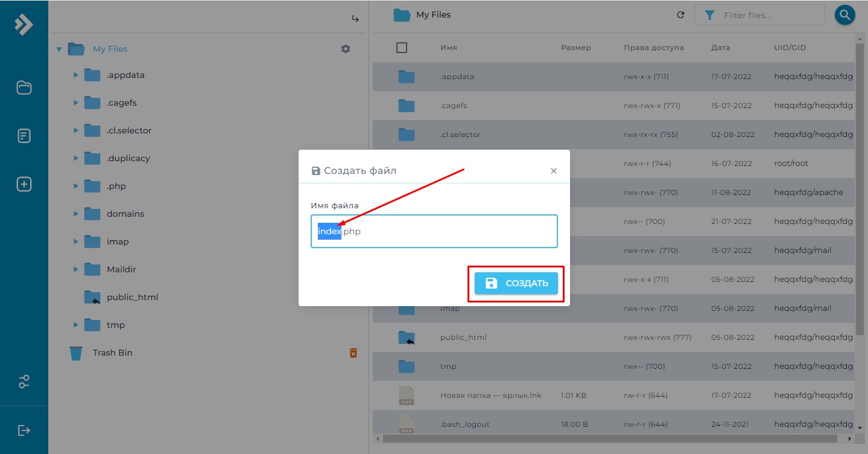The width and height of the screenshot is (868, 454).
Task: Click the tmp folder icon in file list
Action: click(407, 366)
